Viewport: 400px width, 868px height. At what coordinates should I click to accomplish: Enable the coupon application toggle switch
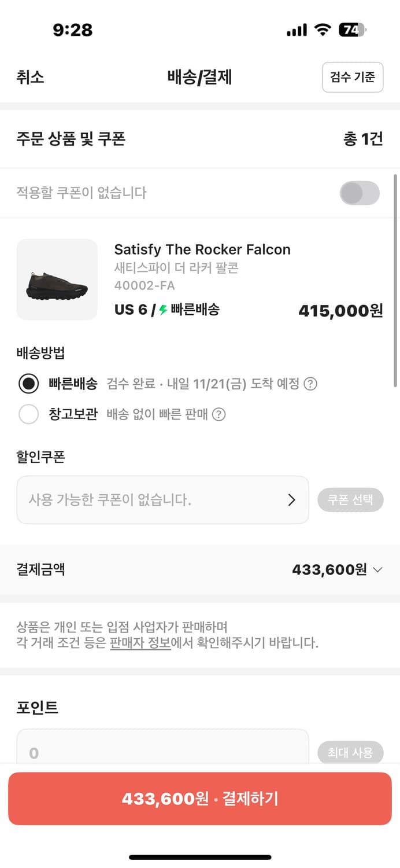coord(359,193)
